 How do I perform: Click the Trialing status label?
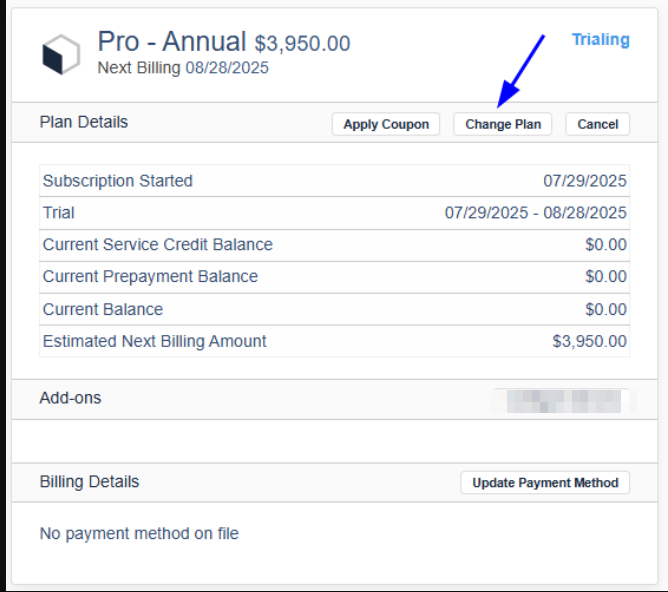(600, 40)
